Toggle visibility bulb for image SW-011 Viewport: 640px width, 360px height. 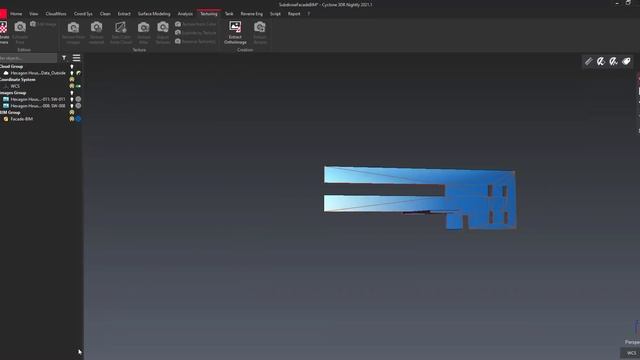[72, 99]
